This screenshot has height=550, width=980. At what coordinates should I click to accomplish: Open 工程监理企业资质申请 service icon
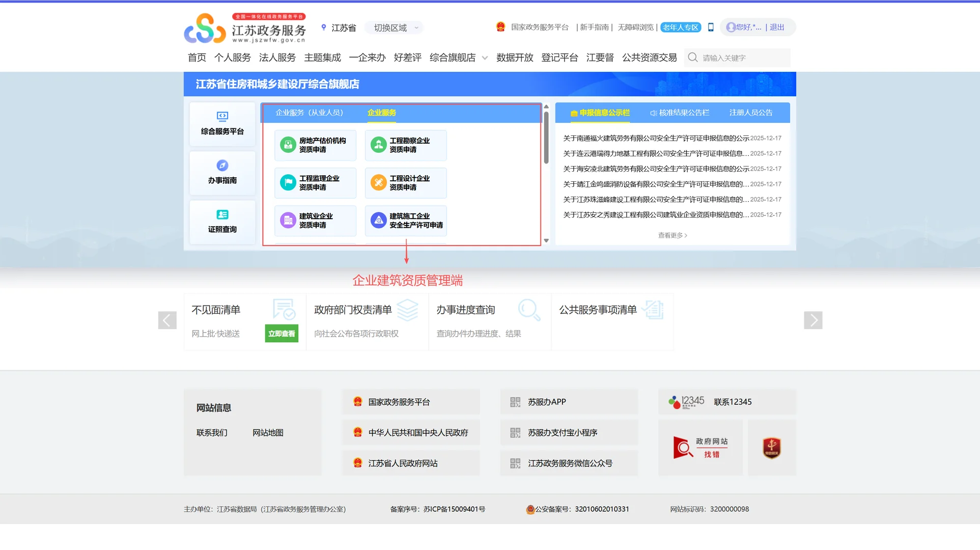(x=315, y=183)
